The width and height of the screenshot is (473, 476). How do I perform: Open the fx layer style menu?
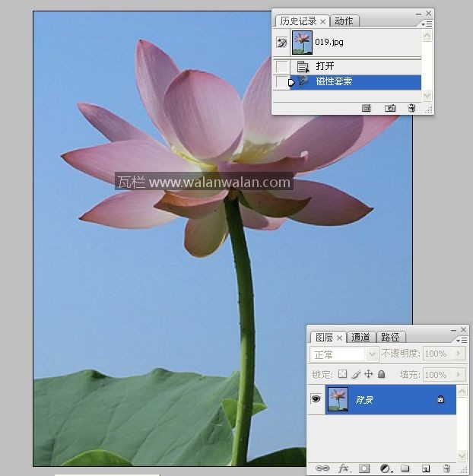[x=343, y=468]
